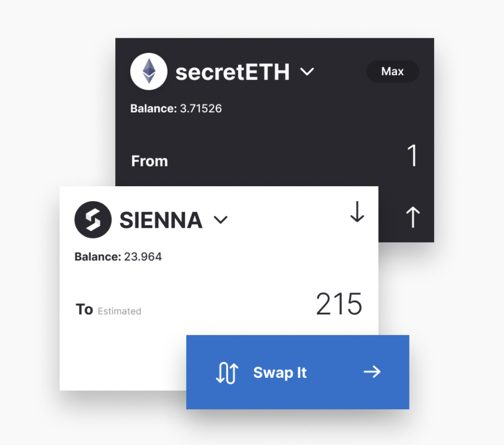Click the Estimated hint text

(120, 311)
